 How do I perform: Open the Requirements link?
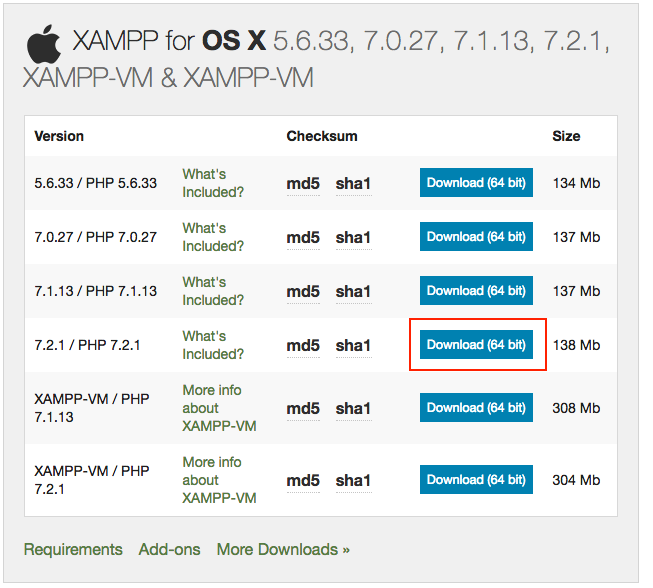pyautogui.click(x=73, y=549)
